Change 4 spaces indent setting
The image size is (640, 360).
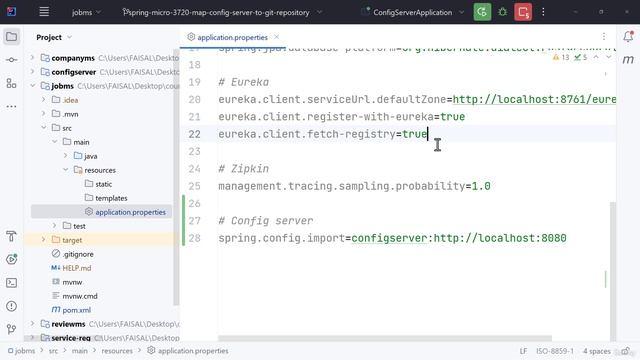pyautogui.click(x=596, y=351)
